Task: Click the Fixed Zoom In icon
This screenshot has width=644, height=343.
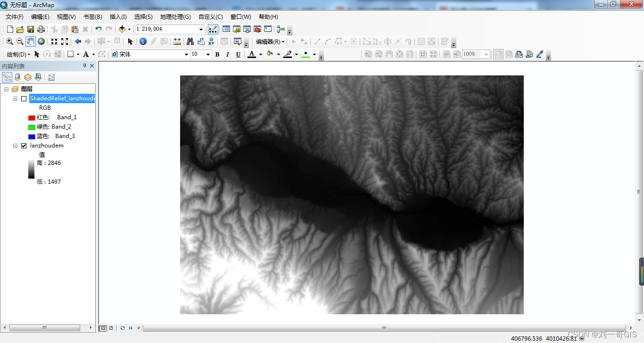Action: click(x=54, y=41)
